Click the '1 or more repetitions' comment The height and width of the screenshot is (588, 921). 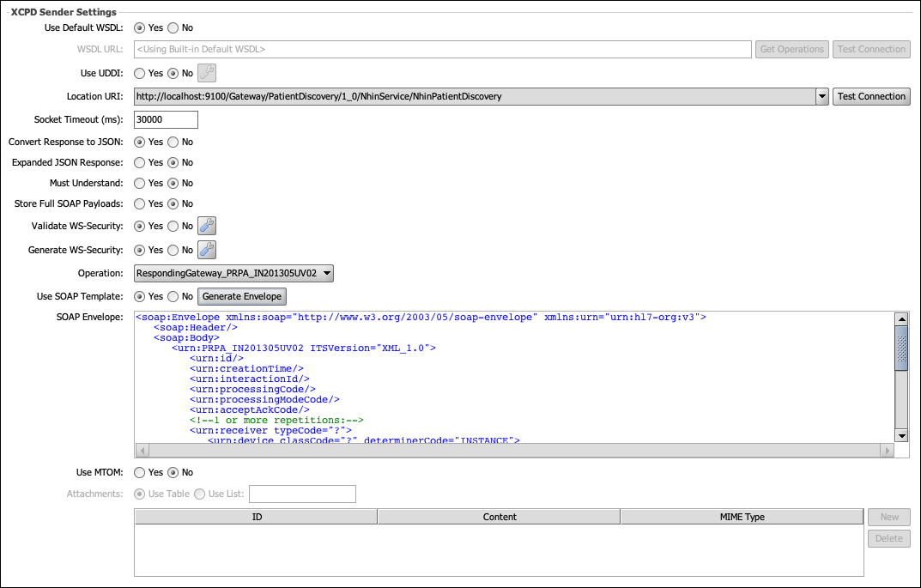[x=276, y=421]
